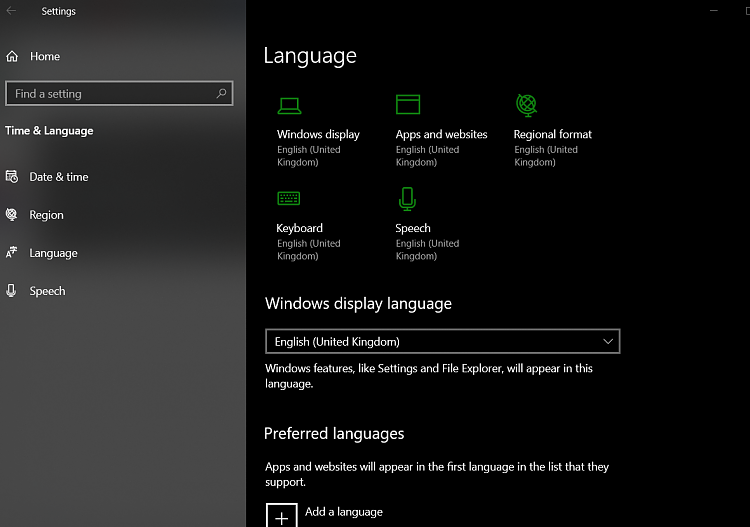Click the Windows display laptop icon
This screenshot has width=750, height=527.
point(289,106)
